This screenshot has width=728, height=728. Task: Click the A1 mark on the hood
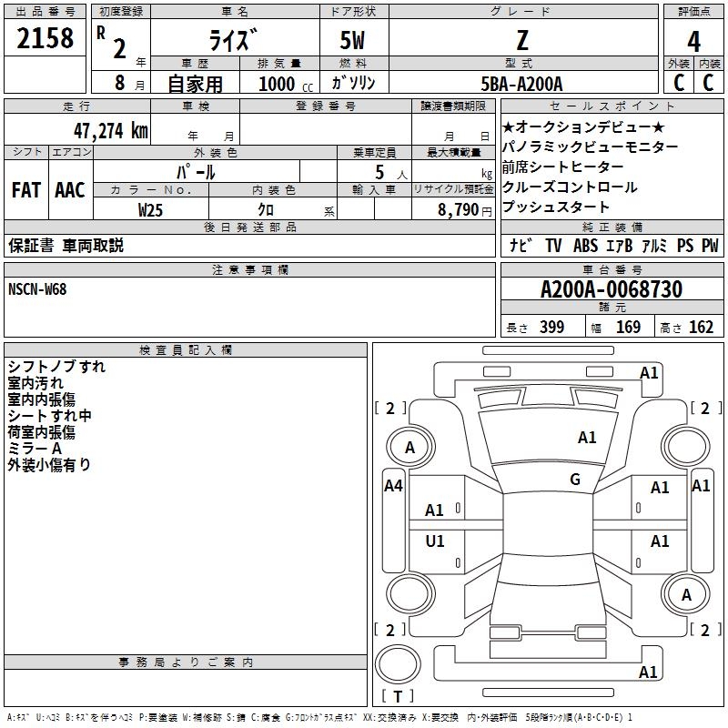click(587, 438)
